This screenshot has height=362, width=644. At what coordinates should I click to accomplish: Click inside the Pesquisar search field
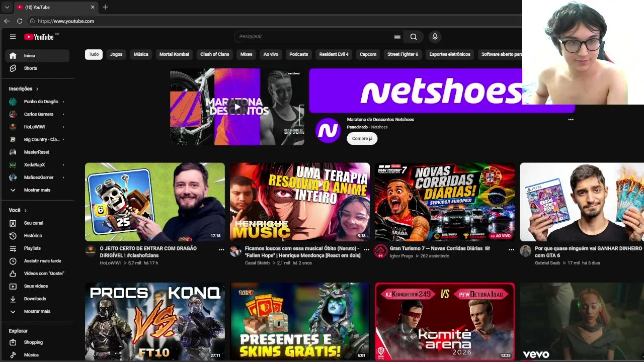pos(314,37)
